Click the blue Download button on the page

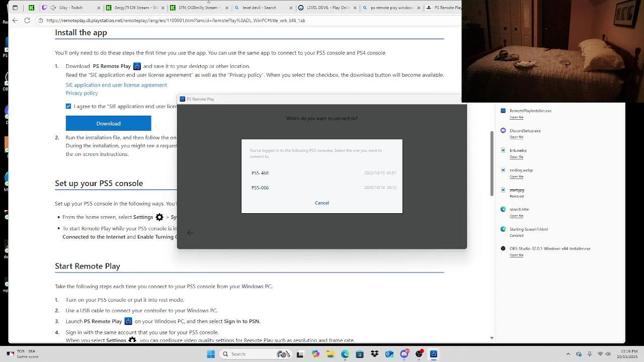click(x=108, y=123)
